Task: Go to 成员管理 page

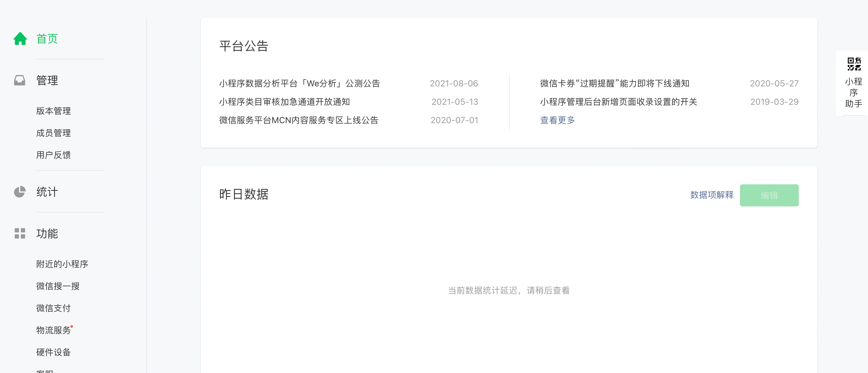Action: tap(53, 133)
